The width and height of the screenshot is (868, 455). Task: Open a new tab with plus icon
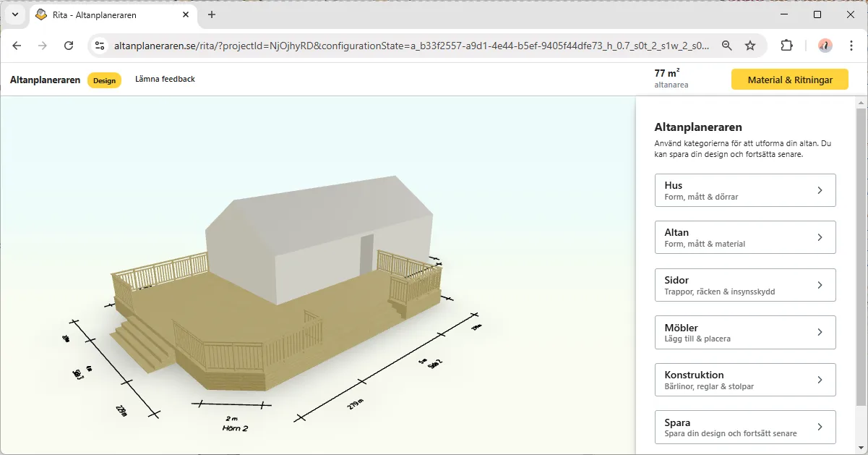(212, 14)
